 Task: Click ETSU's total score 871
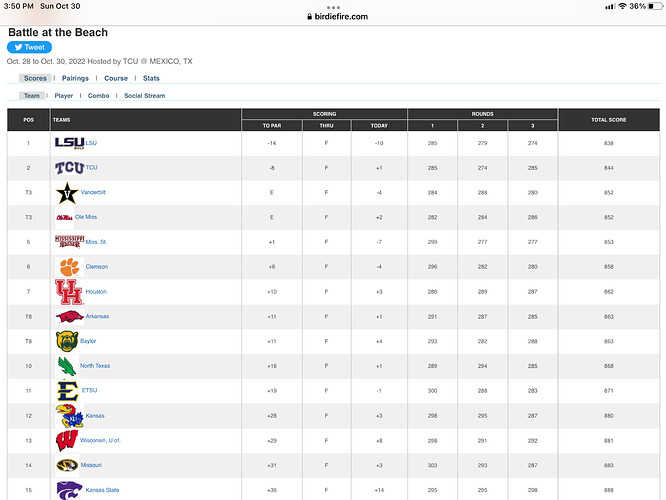coord(609,390)
